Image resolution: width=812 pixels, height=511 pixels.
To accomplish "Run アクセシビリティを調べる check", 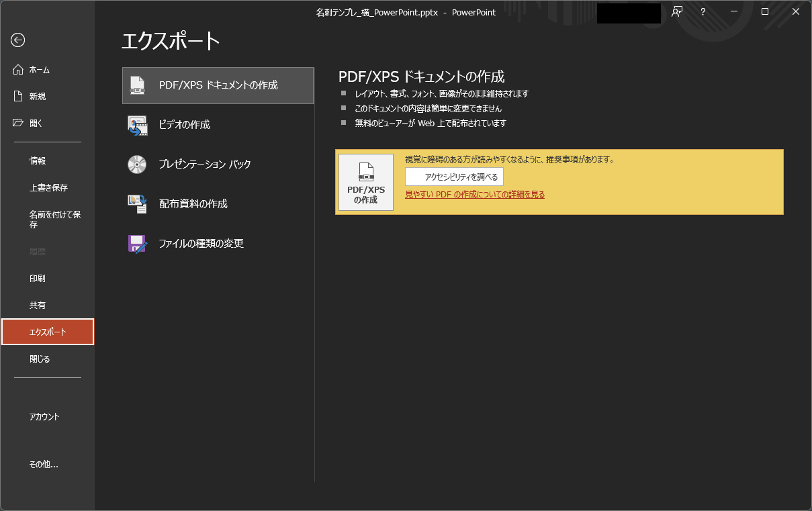I will pos(455,176).
